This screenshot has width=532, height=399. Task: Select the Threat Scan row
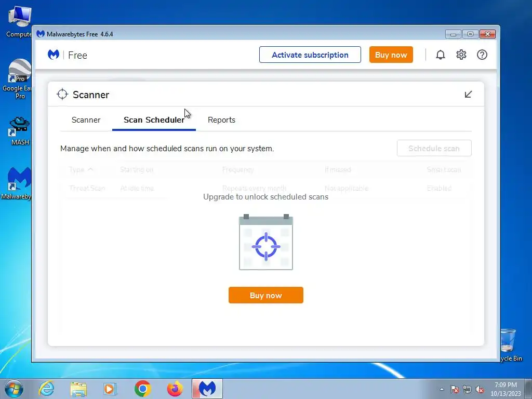pyautogui.click(x=265, y=188)
